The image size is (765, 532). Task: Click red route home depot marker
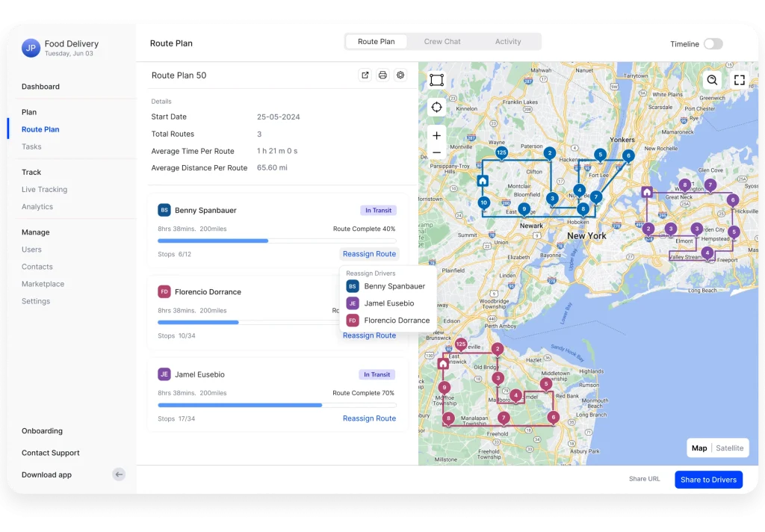click(443, 364)
